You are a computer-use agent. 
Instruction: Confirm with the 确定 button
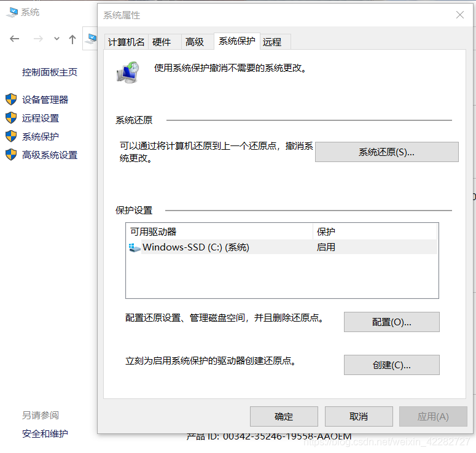click(284, 417)
